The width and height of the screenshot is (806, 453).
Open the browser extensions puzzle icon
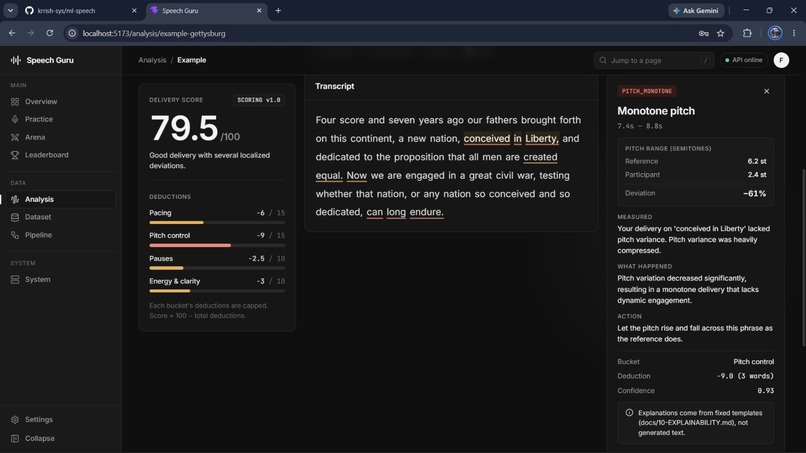click(x=747, y=33)
